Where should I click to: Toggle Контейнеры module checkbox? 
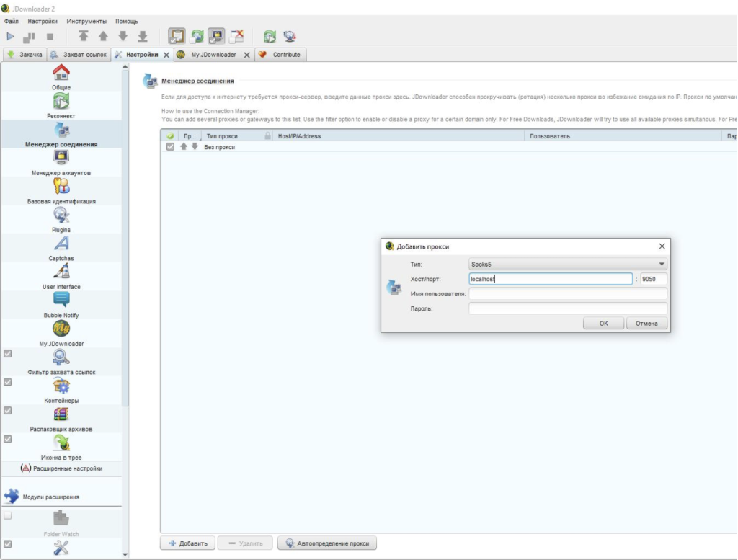click(x=7, y=382)
